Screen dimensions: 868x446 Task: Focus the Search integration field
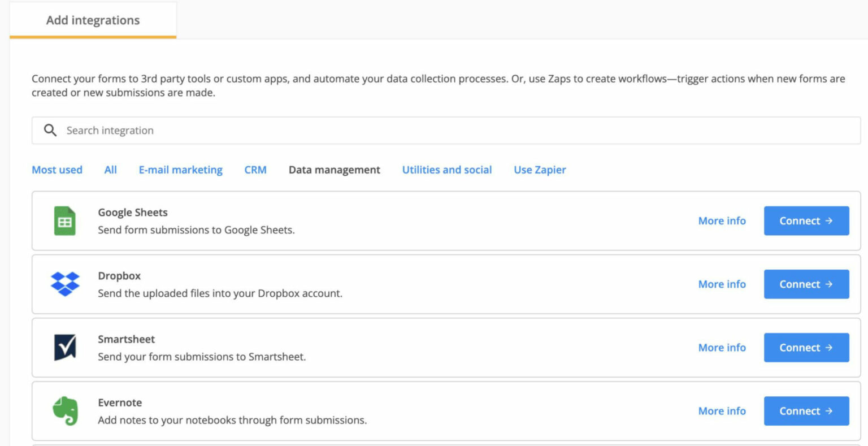[452, 131]
